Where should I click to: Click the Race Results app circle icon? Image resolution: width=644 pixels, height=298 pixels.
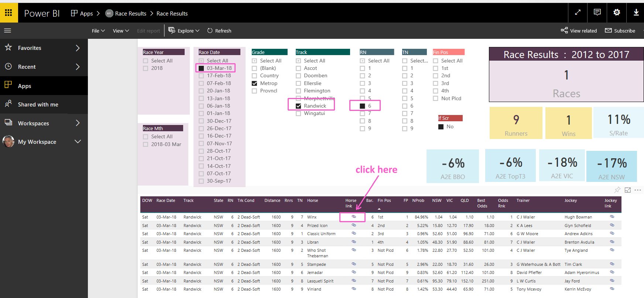(x=109, y=13)
